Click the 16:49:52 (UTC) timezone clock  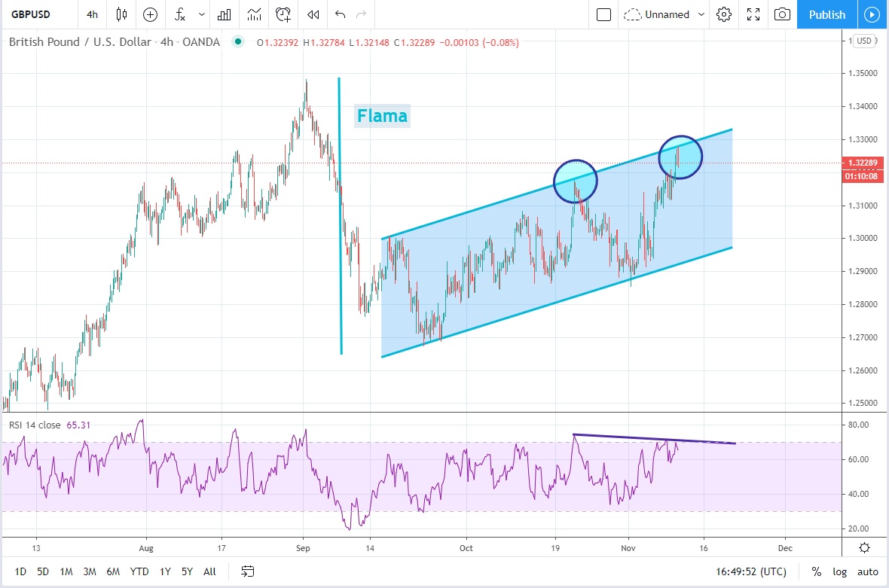(x=750, y=571)
